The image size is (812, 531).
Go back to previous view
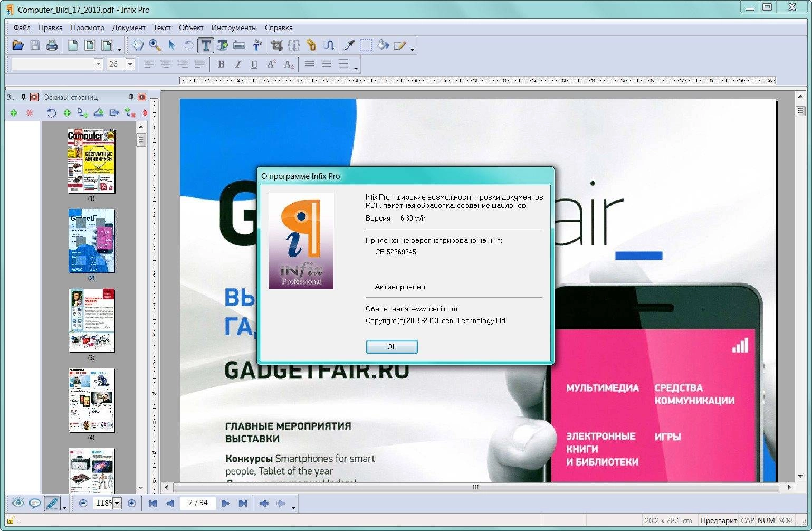click(264, 504)
